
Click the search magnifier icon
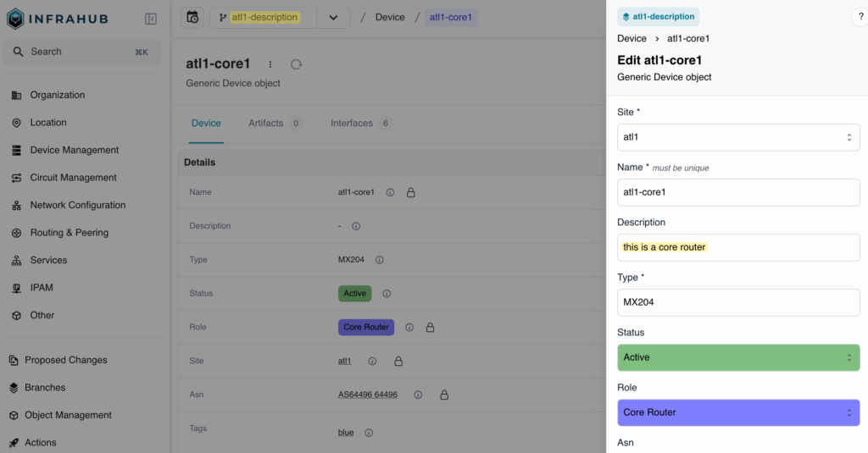click(19, 52)
